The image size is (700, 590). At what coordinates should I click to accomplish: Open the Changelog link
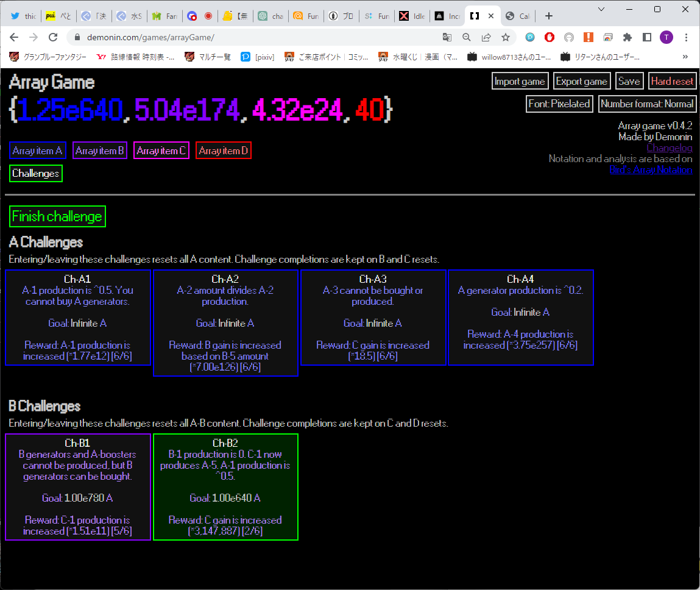(669, 148)
